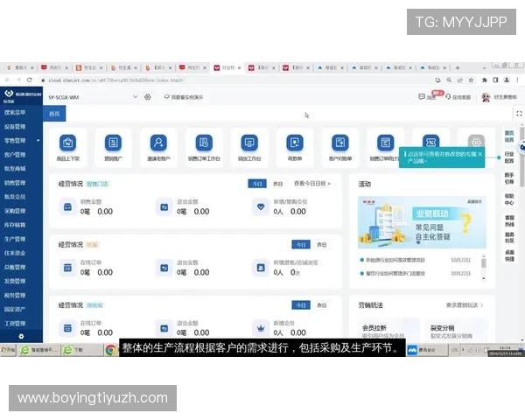Open the 客户对账单 shortcut icon
525x420 pixels.
(x=340, y=143)
